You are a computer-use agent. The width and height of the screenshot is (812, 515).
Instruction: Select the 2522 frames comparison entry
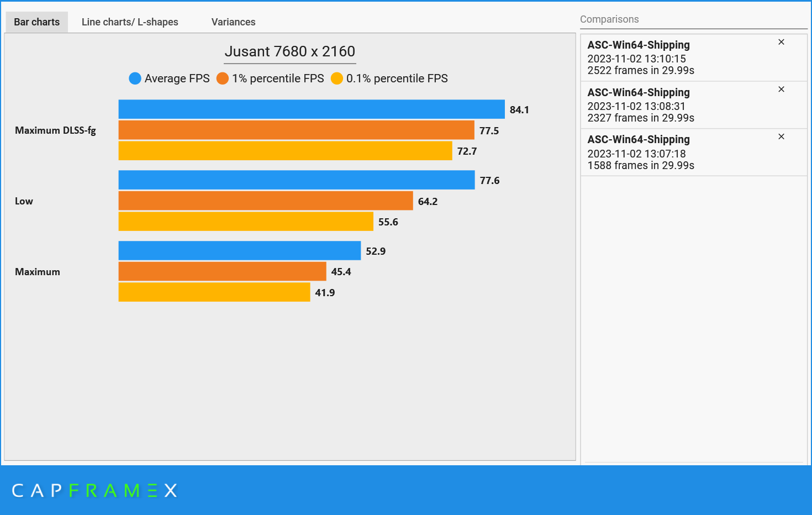(663, 57)
